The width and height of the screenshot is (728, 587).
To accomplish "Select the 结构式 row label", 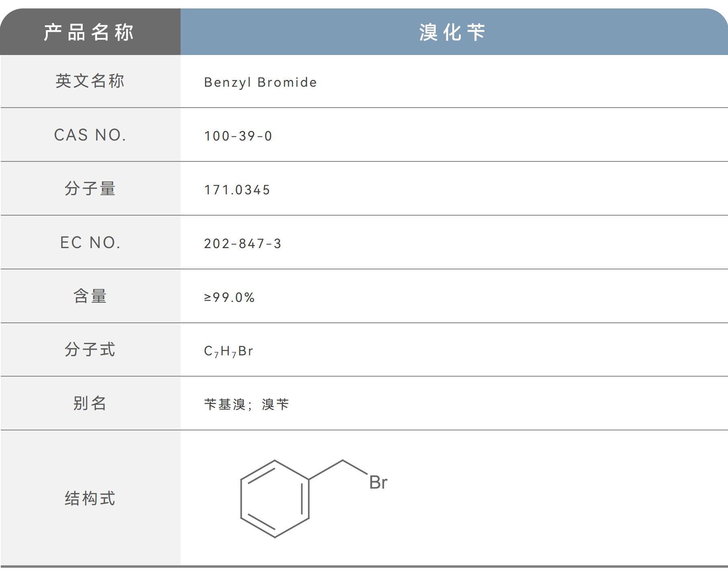I will click(x=90, y=498).
